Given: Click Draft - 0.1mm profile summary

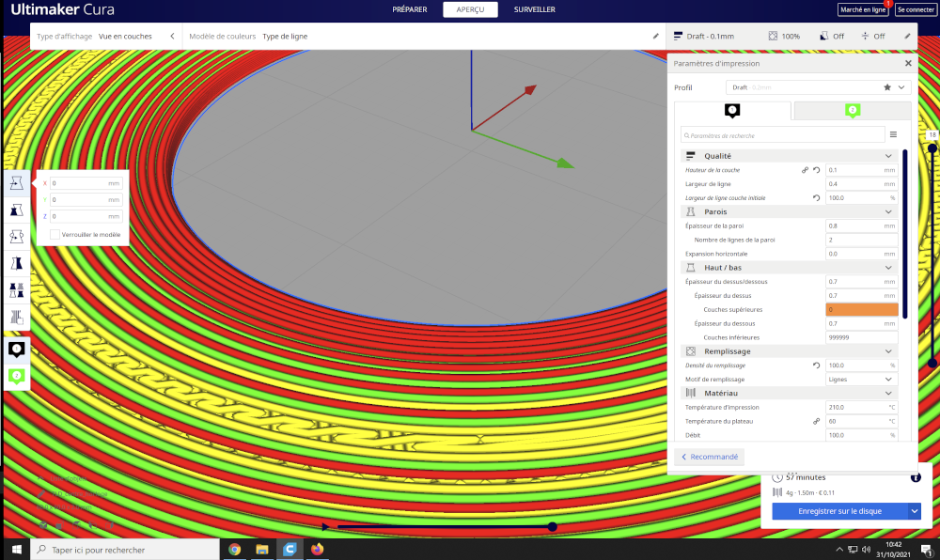Looking at the screenshot, I should (x=703, y=36).
